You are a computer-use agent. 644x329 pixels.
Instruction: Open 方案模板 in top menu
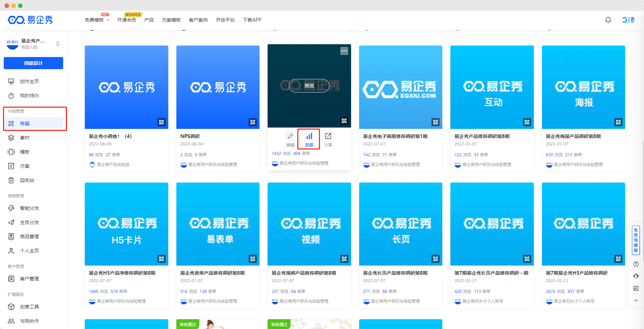[x=171, y=20]
